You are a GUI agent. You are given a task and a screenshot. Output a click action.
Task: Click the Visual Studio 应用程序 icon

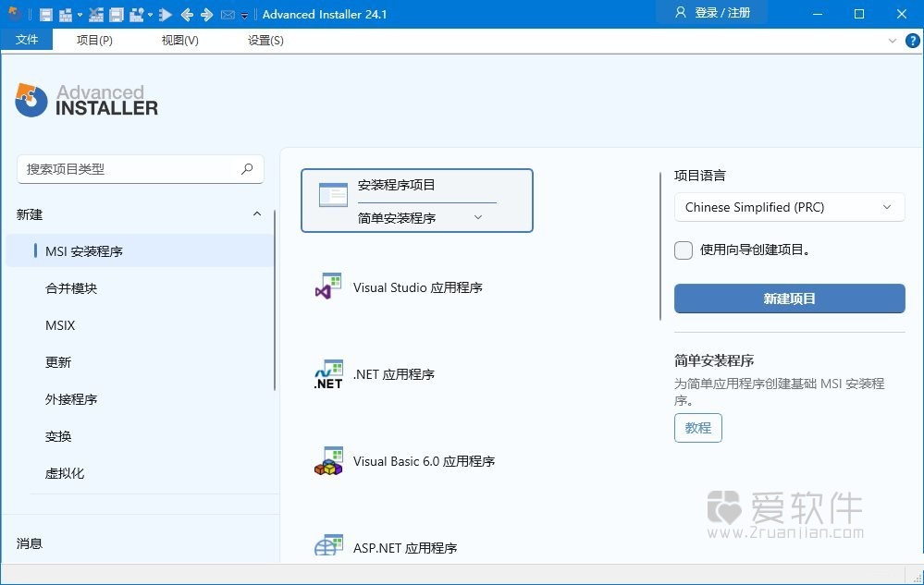(328, 286)
